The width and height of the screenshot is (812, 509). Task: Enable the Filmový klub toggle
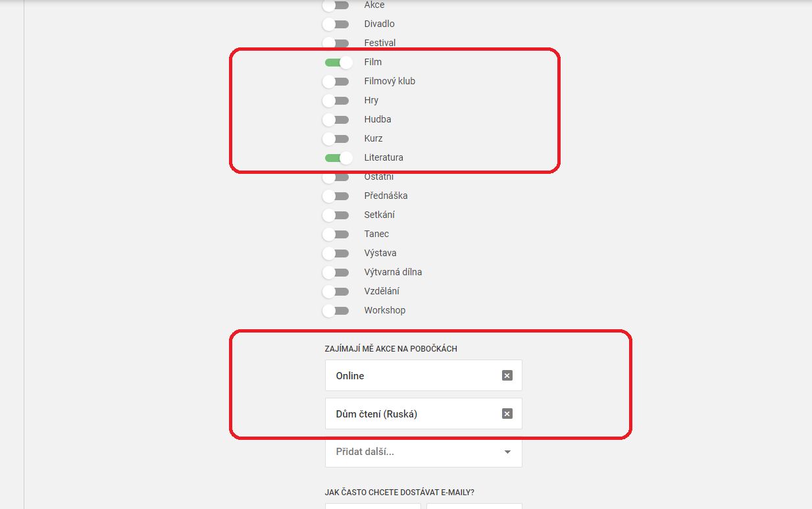click(336, 82)
